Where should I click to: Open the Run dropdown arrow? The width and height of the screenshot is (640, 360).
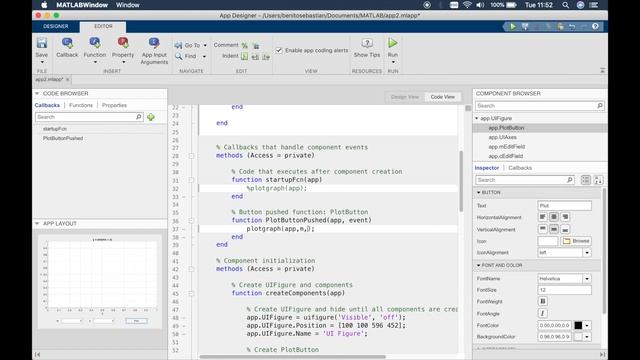pos(393,62)
